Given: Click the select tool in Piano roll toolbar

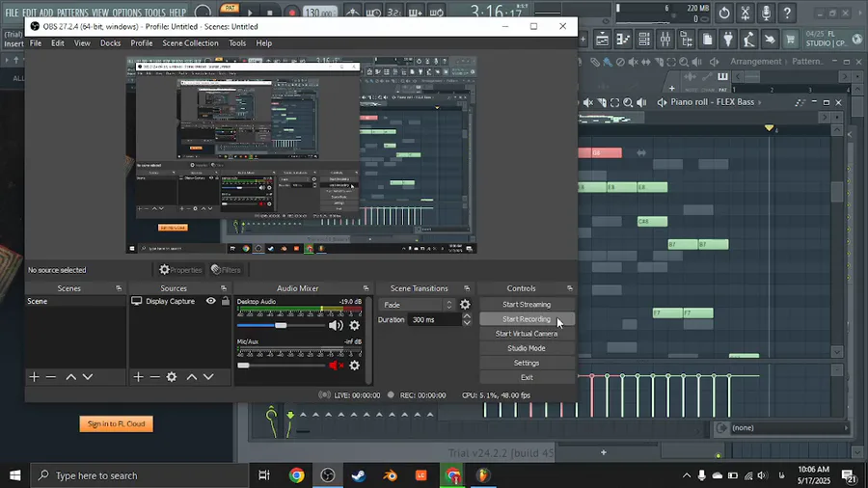Looking at the screenshot, I should coord(614,102).
